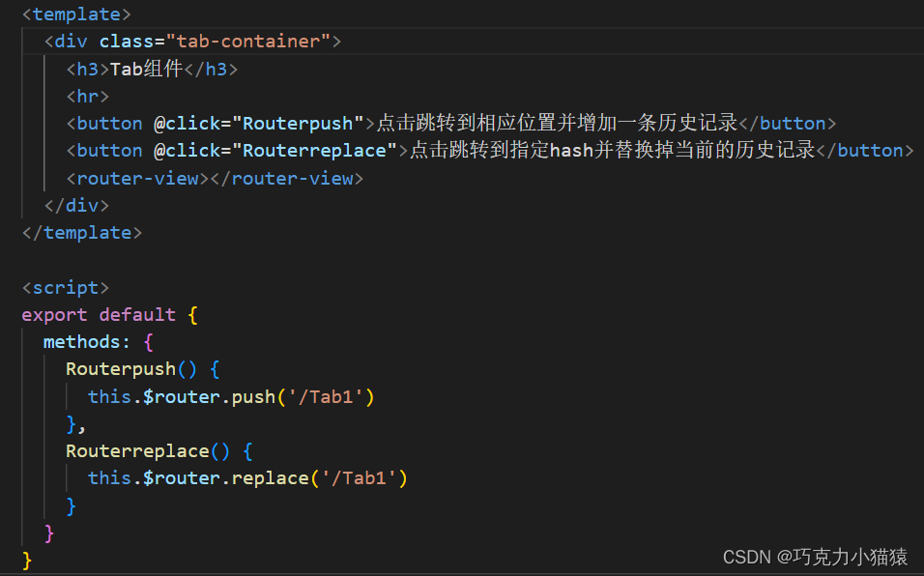Click the methods property name
Viewport: 924px width, 576px height.
(82, 341)
